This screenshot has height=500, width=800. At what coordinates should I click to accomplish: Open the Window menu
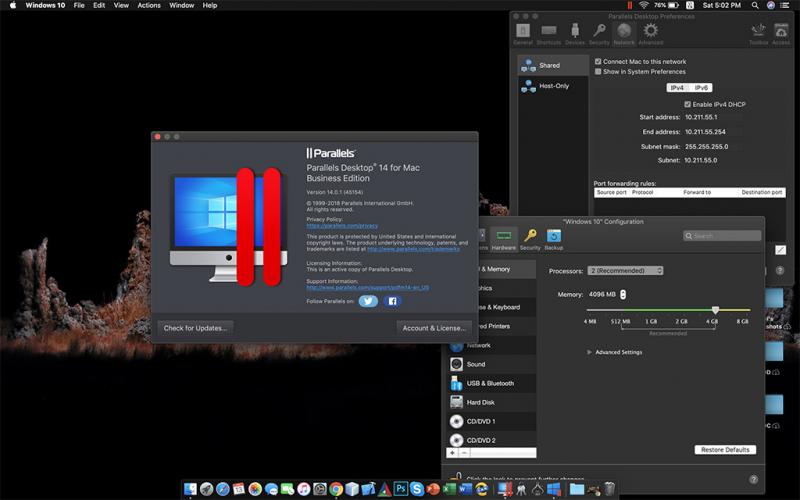(x=182, y=5)
